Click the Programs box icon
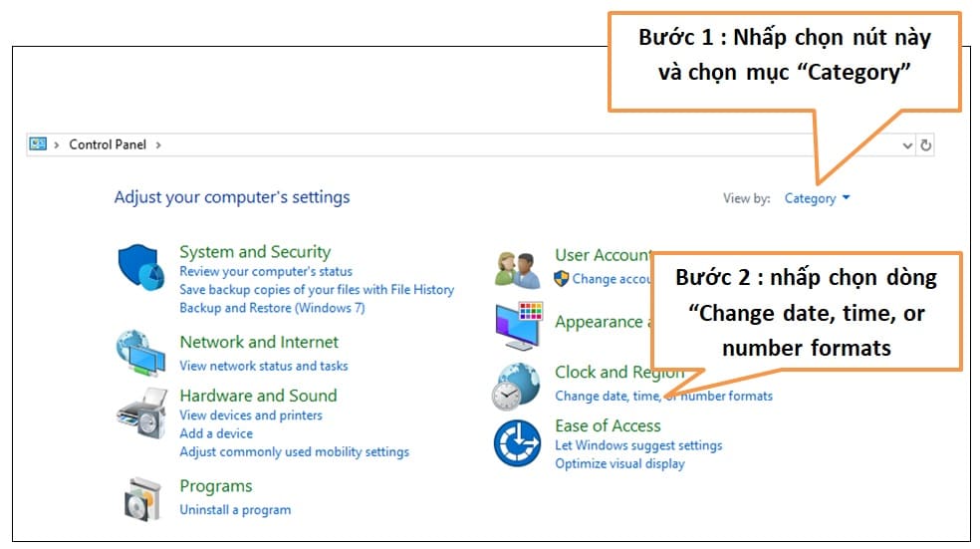Screen dimensions: 980x549 pos(140,497)
